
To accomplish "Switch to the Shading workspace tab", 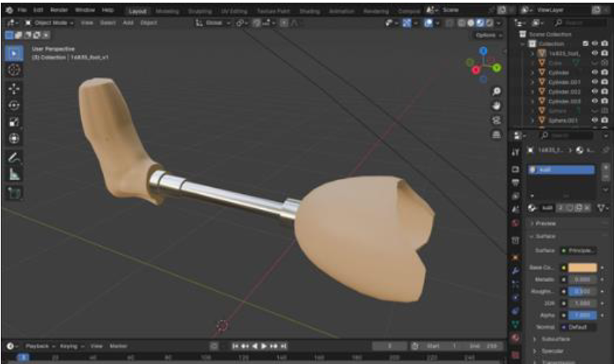I will click(309, 12).
